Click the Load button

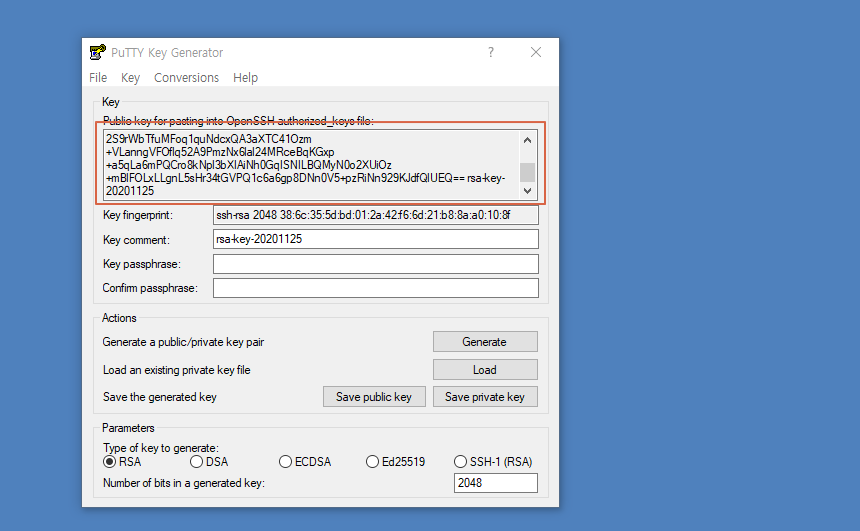(x=485, y=370)
